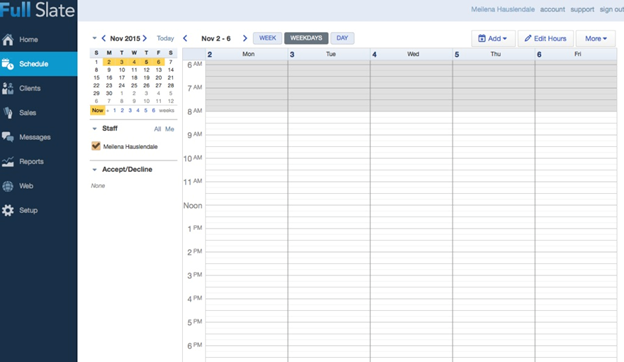
Task: Click the Edit Hours button
Action: 546,39
